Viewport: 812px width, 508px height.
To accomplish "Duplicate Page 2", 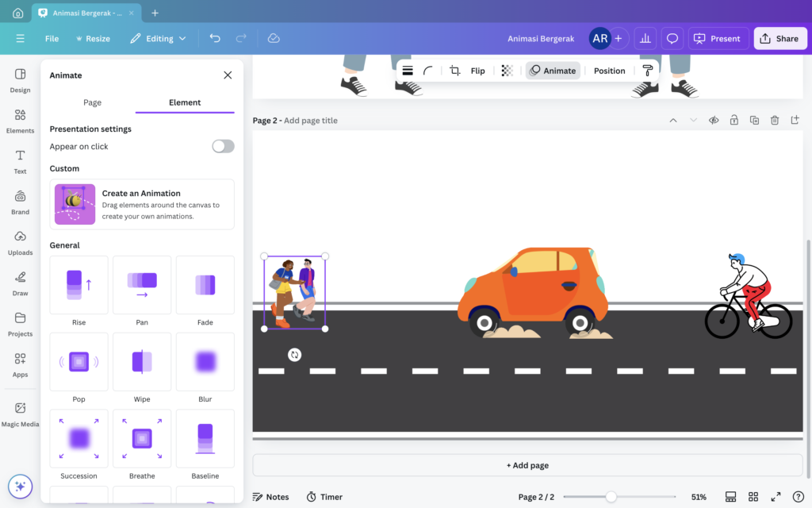I will coord(754,121).
